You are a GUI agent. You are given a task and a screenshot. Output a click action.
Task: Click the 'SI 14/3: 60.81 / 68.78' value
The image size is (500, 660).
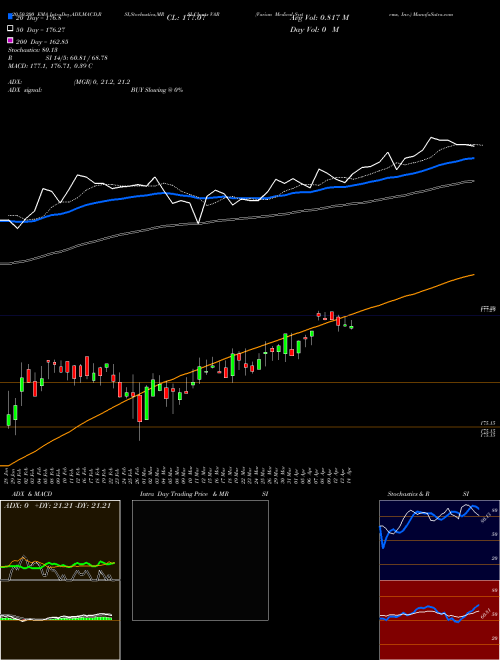coord(77,58)
